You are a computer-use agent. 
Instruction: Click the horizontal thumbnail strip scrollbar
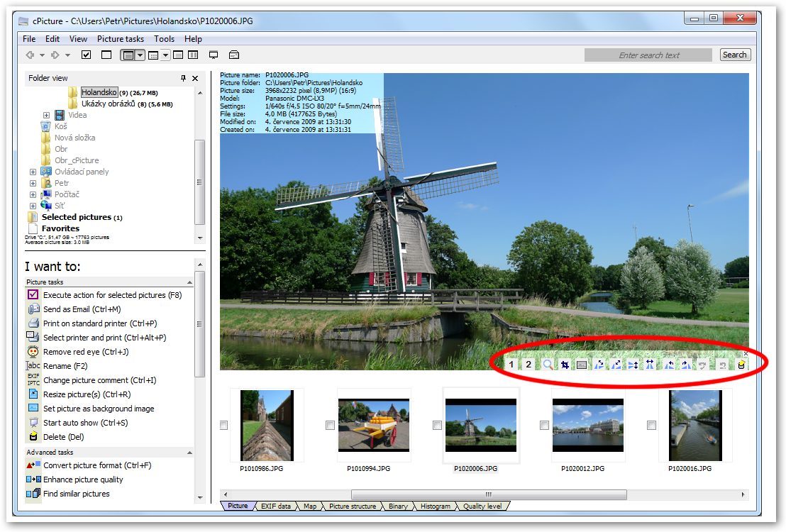(x=489, y=494)
